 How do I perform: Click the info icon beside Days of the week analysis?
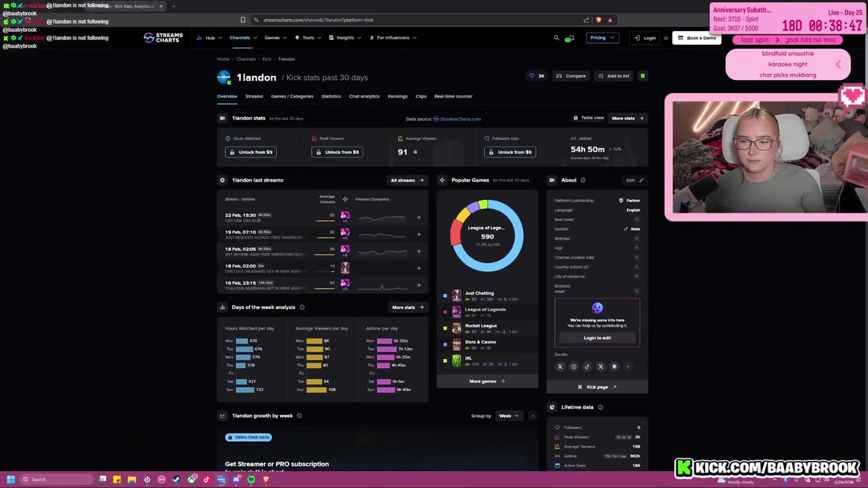click(302, 307)
